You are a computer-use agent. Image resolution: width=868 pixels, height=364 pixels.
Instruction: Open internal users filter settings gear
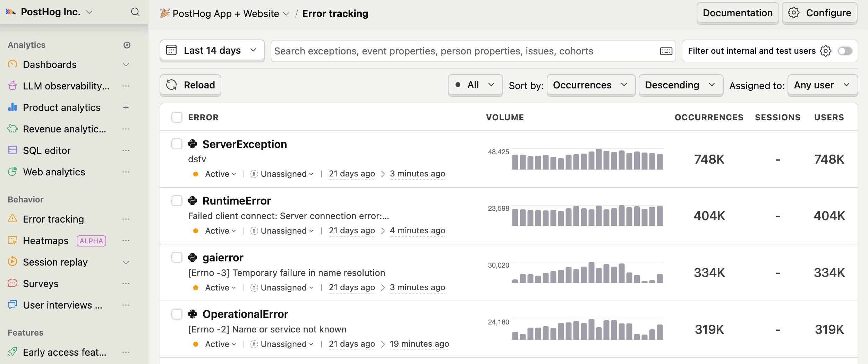[x=826, y=51]
